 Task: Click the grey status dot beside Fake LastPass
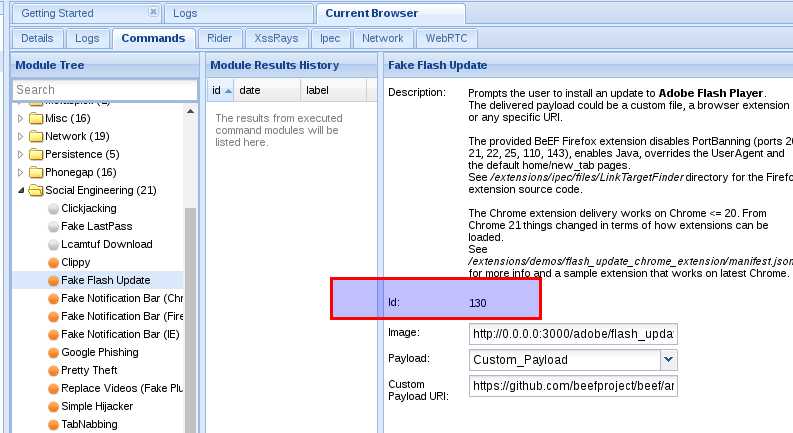point(53,227)
